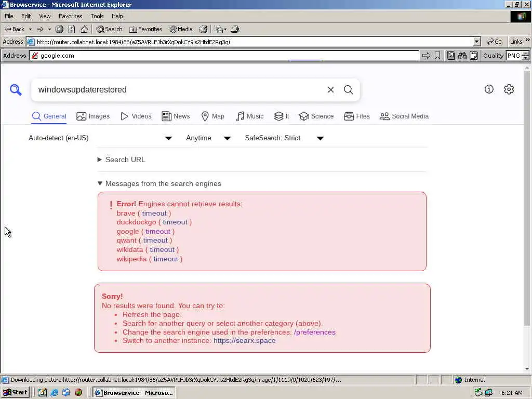The height and width of the screenshot is (399, 532).
Task: Open the preferences gear icon
Action: (x=509, y=89)
